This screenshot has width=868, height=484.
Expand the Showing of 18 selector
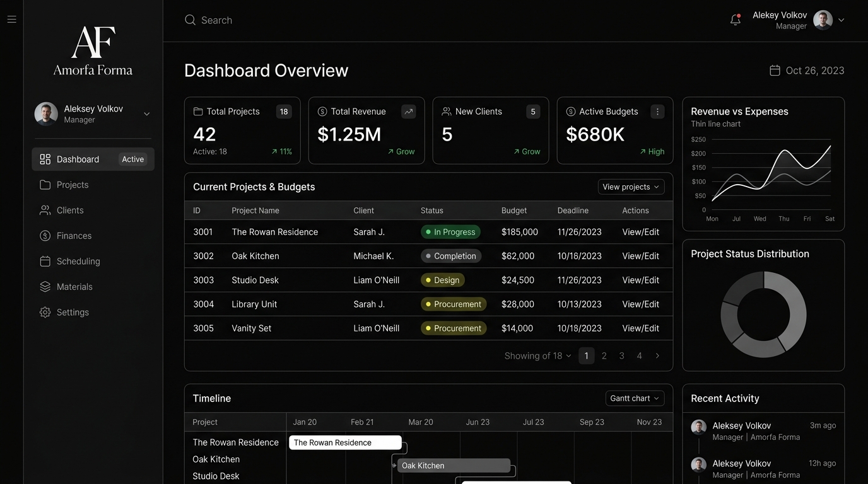537,356
